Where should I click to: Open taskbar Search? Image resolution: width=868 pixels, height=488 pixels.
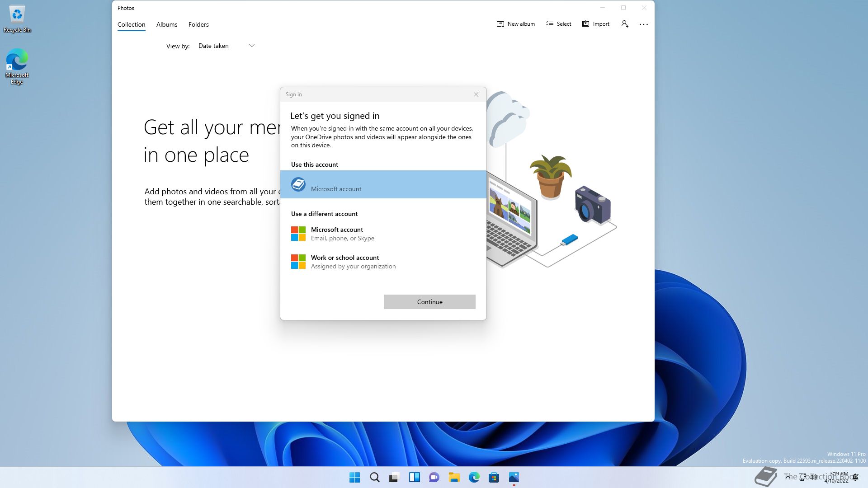click(x=375, y=477)
